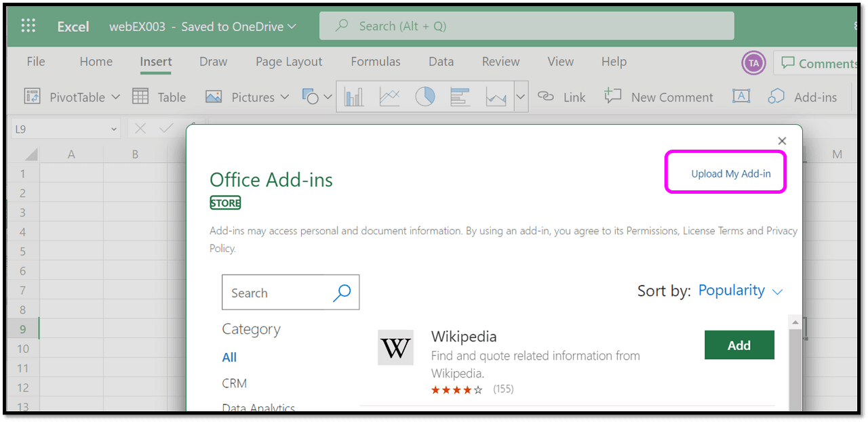Click the Link button in the ribbon

[561, 97]
